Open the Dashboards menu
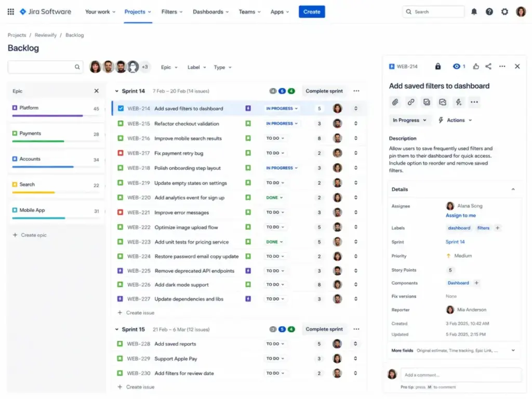Image resolution: width=532 pixels, height=399 pixels. click(211, 11)
